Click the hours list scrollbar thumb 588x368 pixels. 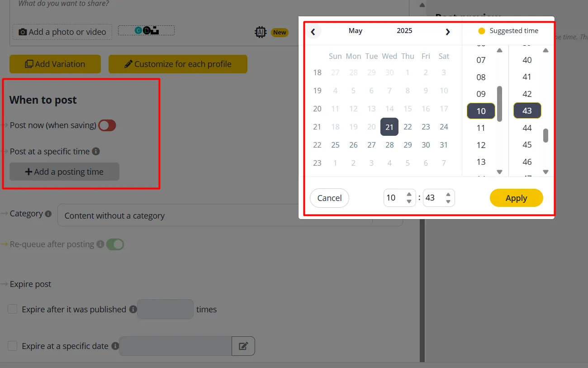coord(499,104)
